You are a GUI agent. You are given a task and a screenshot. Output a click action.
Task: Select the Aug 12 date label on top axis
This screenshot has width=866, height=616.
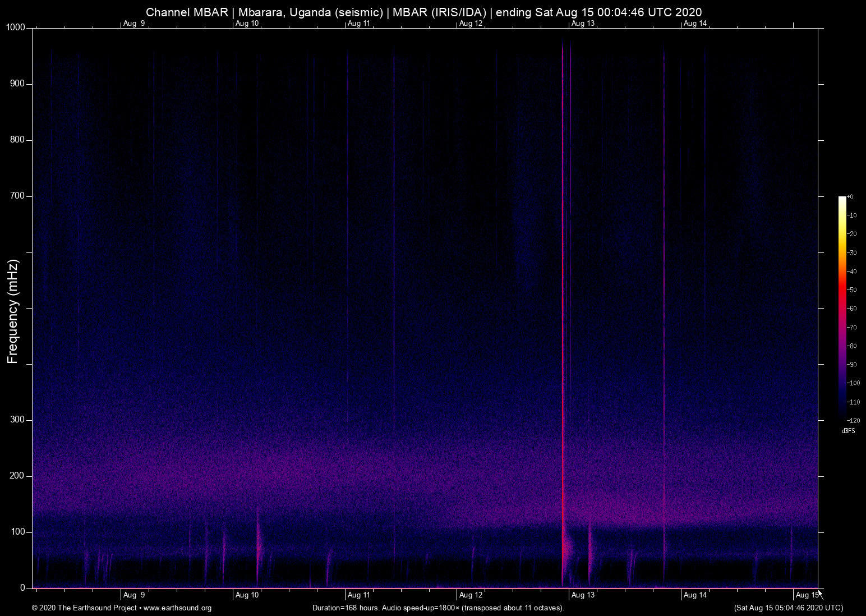pyautogui.click(x=470, y=23)
